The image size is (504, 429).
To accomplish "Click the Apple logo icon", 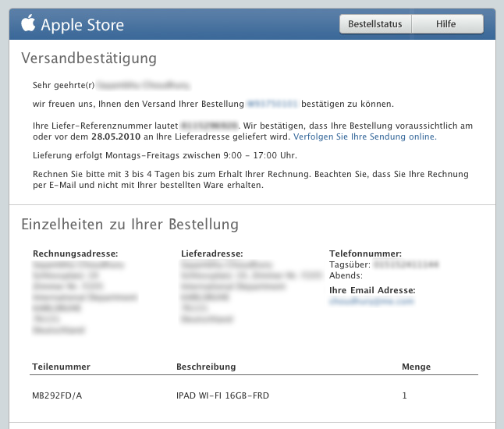I will [x=28, y=23].
